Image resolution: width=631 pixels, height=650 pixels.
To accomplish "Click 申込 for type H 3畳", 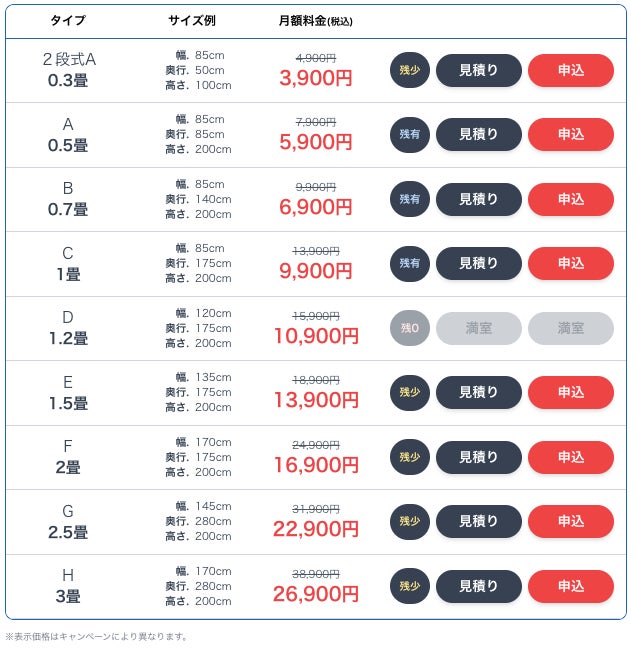I will (570, 586).
